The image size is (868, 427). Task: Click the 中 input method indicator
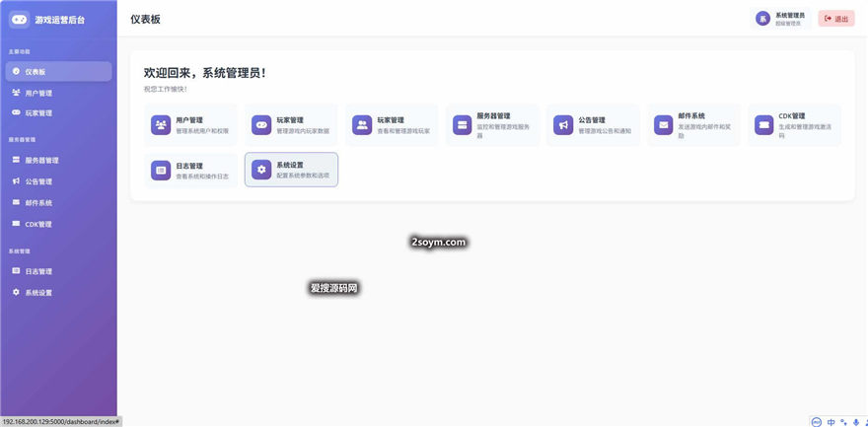(x=831, y=421)
